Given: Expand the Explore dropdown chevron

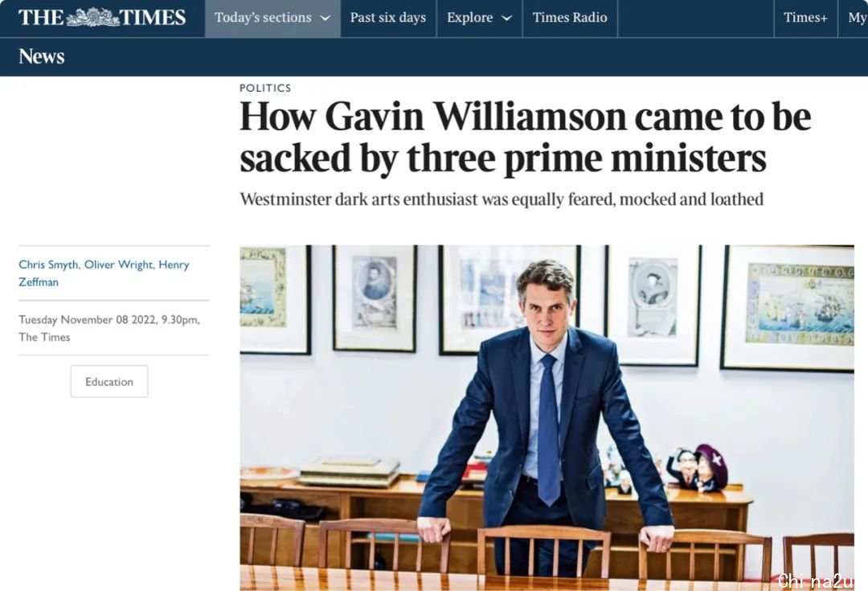Looking at the screenshot, I should click(506, 18).
